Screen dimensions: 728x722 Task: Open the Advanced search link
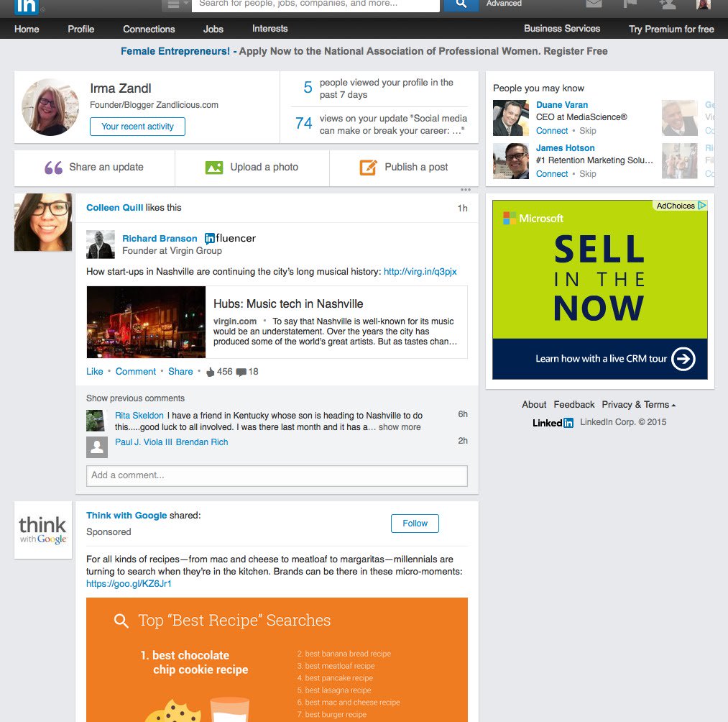[x=504, y=4]
